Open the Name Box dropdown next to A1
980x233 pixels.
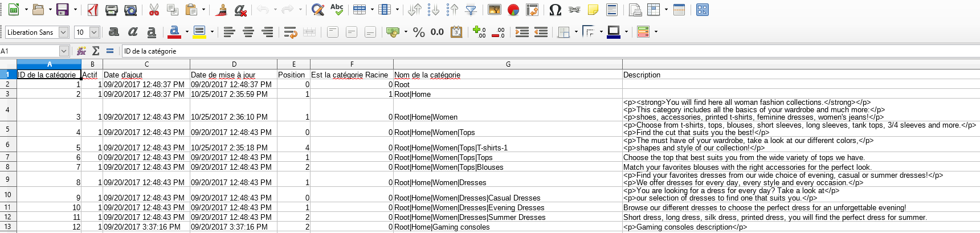(x=64, y=51)
